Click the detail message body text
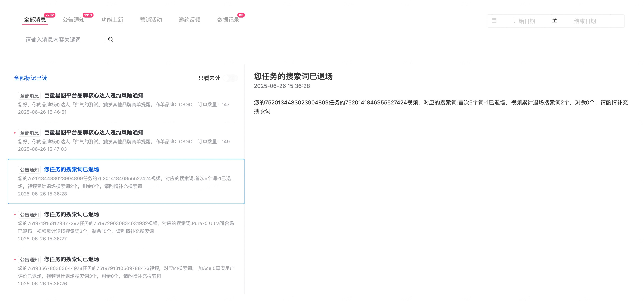Screen dimensions: 644x307 coord(441,107)
